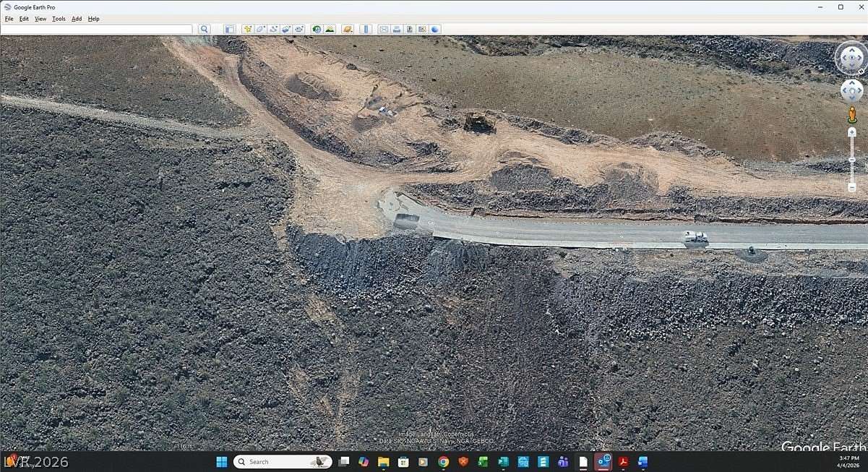Open the Ruler measurement tool
This screenshot has width=868, height=472.
point(364,28)
